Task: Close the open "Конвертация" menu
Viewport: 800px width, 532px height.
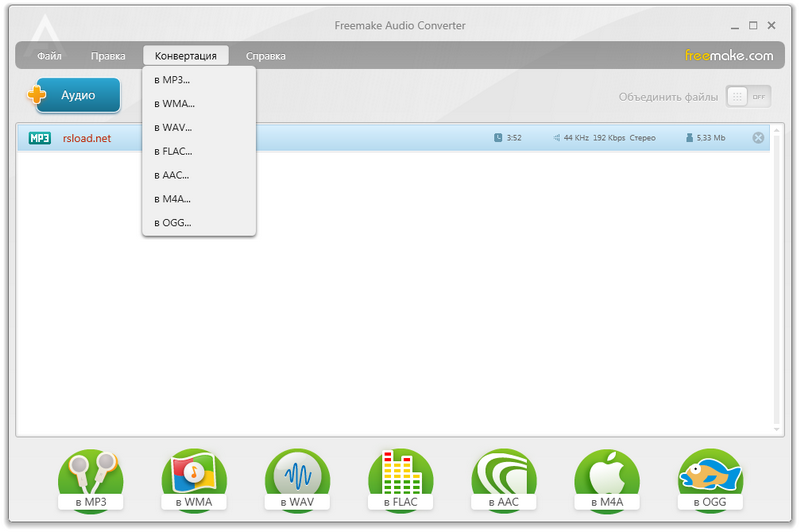Action: (x=186, y=56)
